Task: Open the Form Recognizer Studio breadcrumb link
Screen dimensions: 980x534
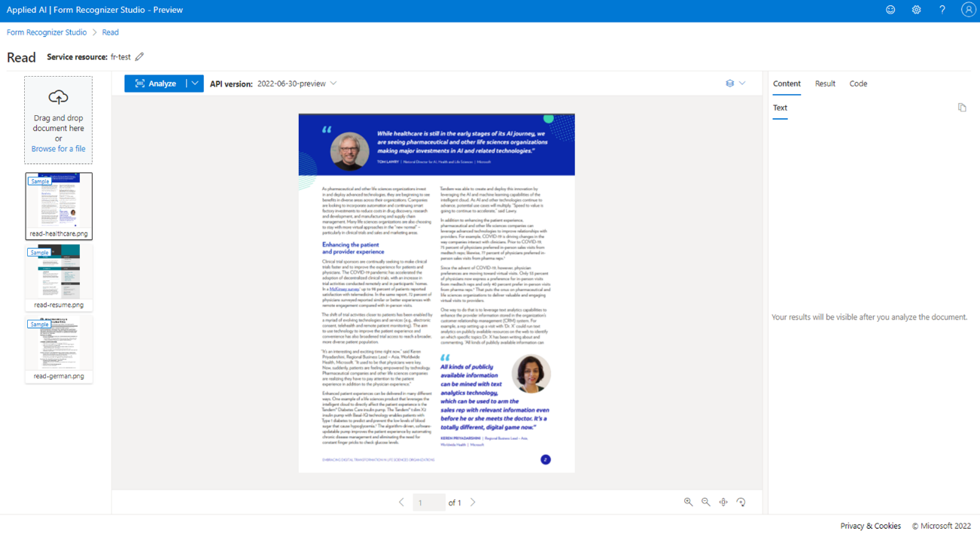Action: [47, 32]
